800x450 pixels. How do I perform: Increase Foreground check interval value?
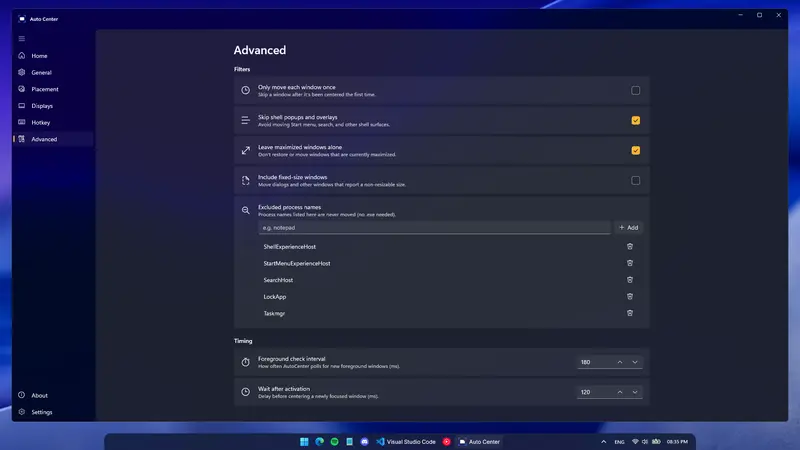click(620, 362)
